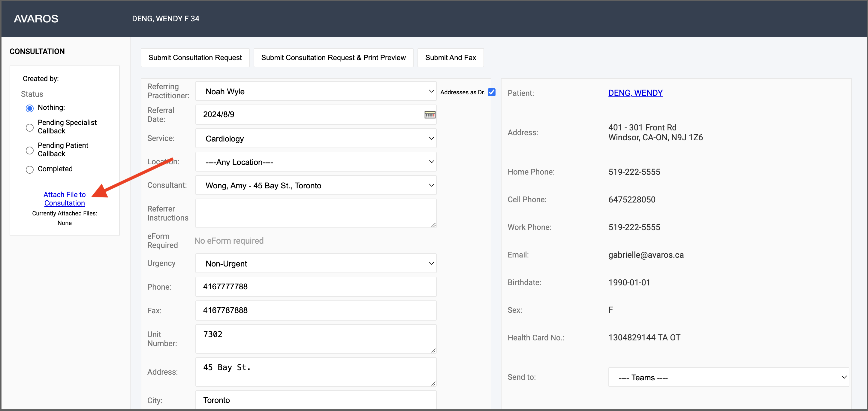Viewport: 868px width, 411px height.
Task: Click Submit Consultation Request & Print Preview
Action: tap(333, 58)
